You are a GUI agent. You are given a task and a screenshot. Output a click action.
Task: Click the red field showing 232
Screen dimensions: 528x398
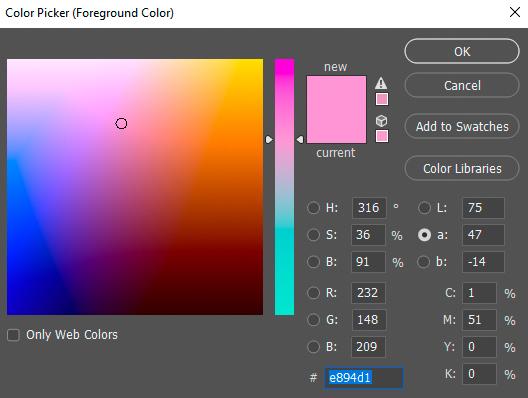[x=368, y=293]
